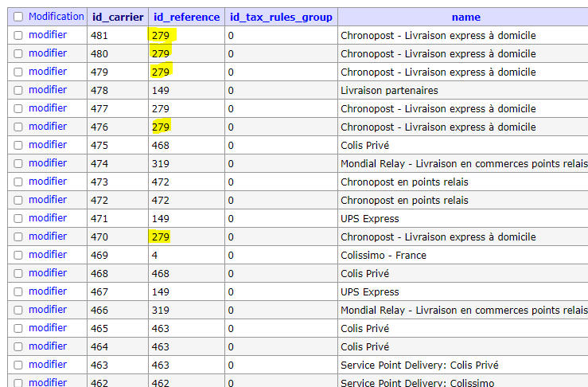588x387 pixels.
Task: Open modifier link for carrier 481
Action: [x=48, y=35]
